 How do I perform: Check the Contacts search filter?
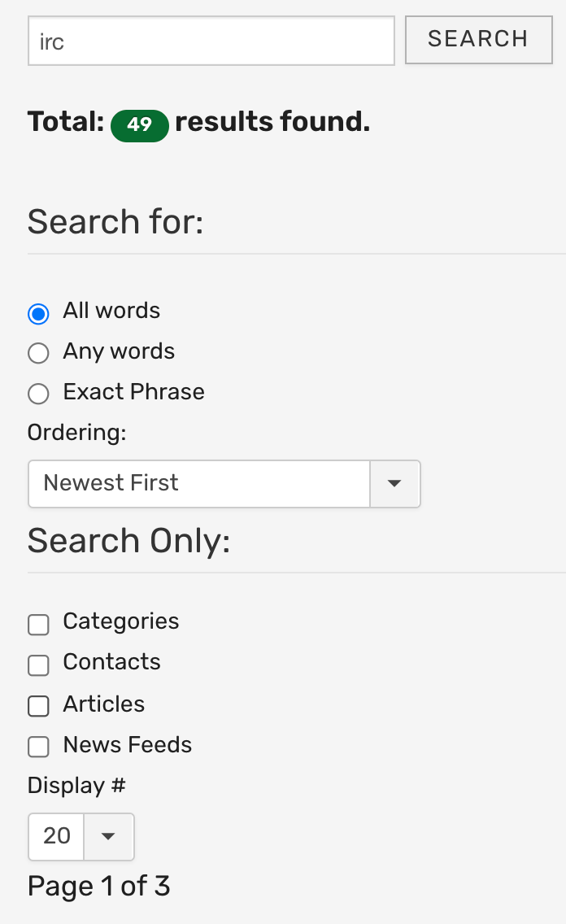point(38,665)
